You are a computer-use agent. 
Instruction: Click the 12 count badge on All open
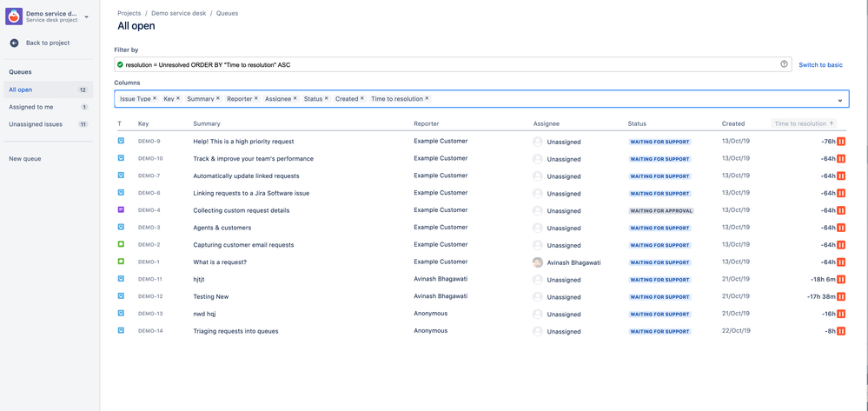click(x=83, y=89)
